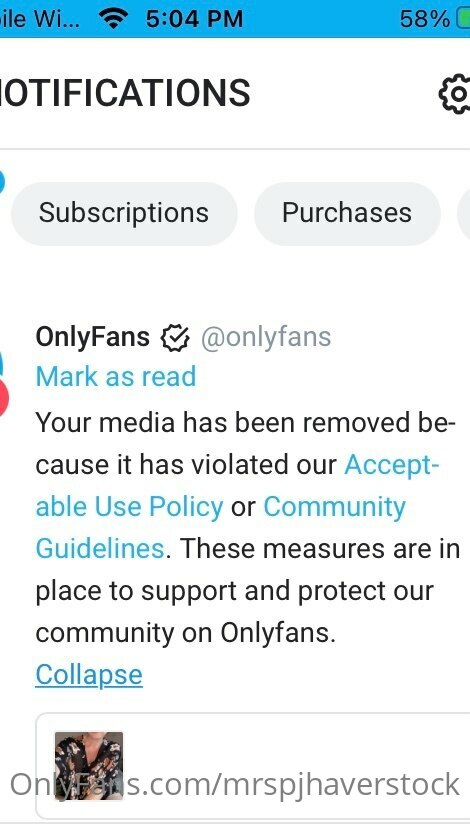The image size is (470, 835).
Task: Click the removed media card box
Action: 253,766
